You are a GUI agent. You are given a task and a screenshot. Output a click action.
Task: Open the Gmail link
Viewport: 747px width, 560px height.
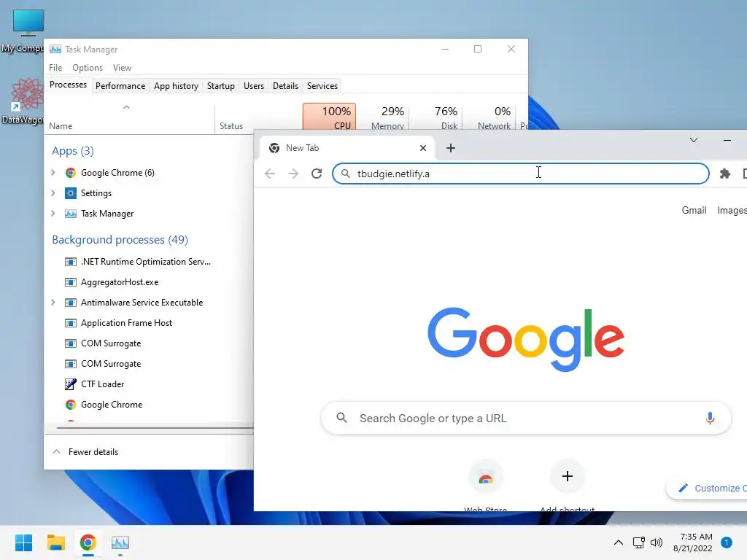click(694, 210)
